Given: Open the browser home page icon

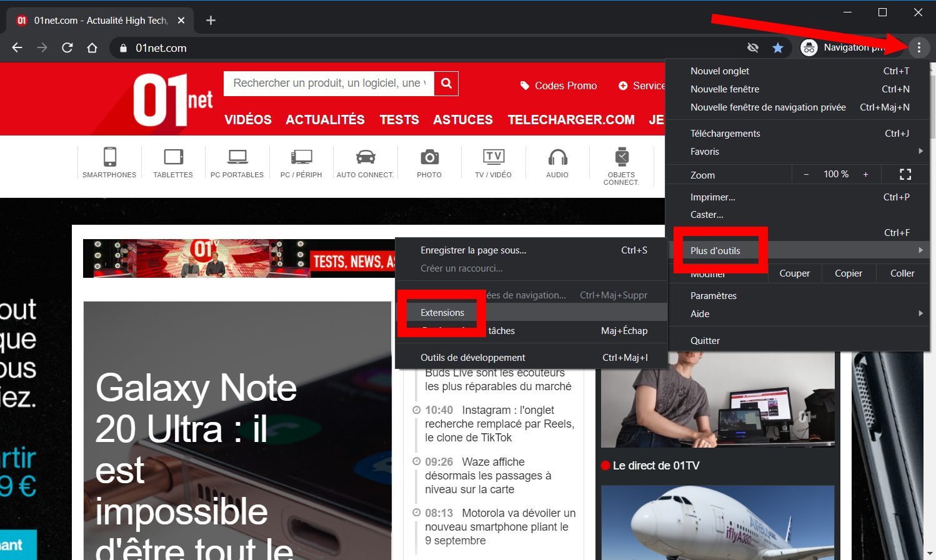Looking at the screenshot, I should pos(92,47).
